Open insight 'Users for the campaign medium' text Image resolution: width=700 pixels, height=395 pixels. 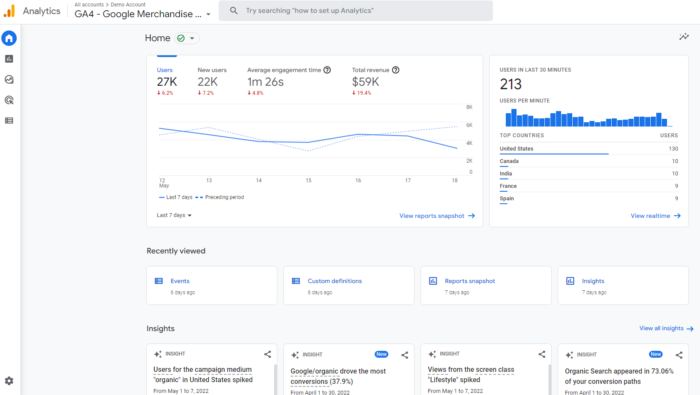tap(203, 375)
